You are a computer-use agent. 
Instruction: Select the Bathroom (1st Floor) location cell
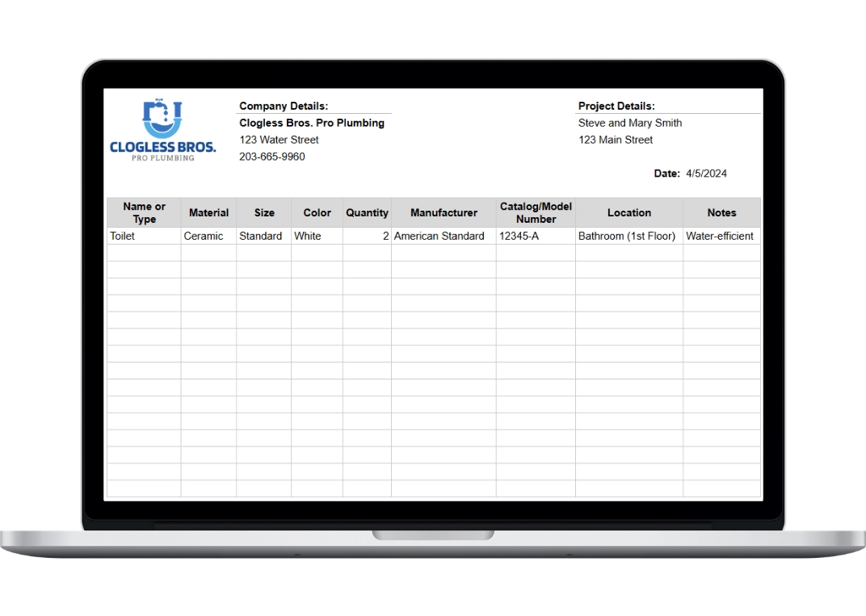[x=627, y=237]
